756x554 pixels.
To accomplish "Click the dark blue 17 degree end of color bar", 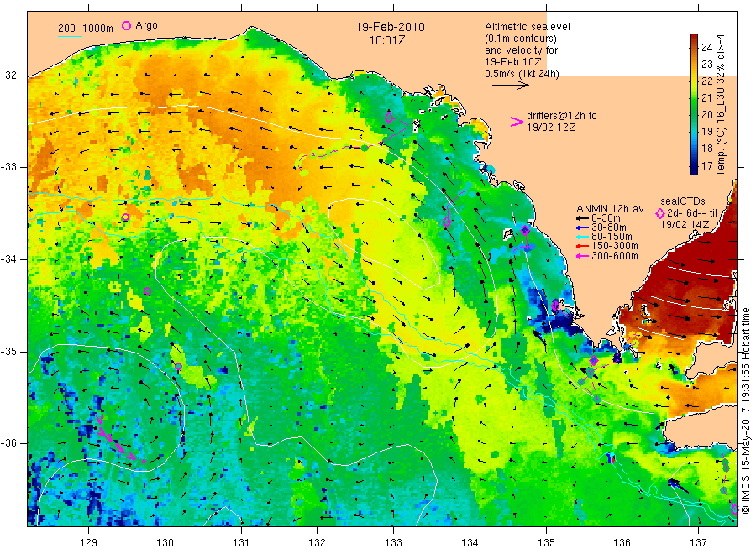I will click(695, 169).
